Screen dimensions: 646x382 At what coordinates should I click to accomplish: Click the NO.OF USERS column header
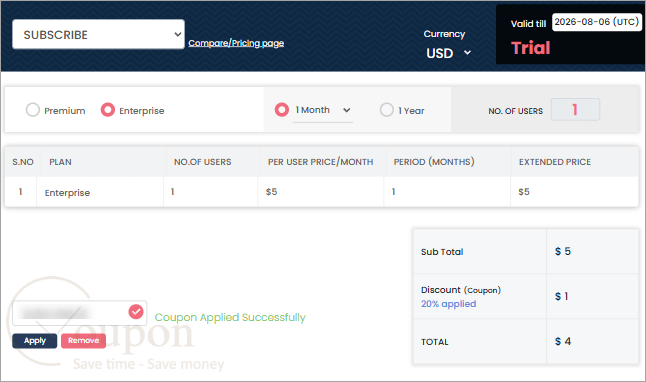coord(202,162)
